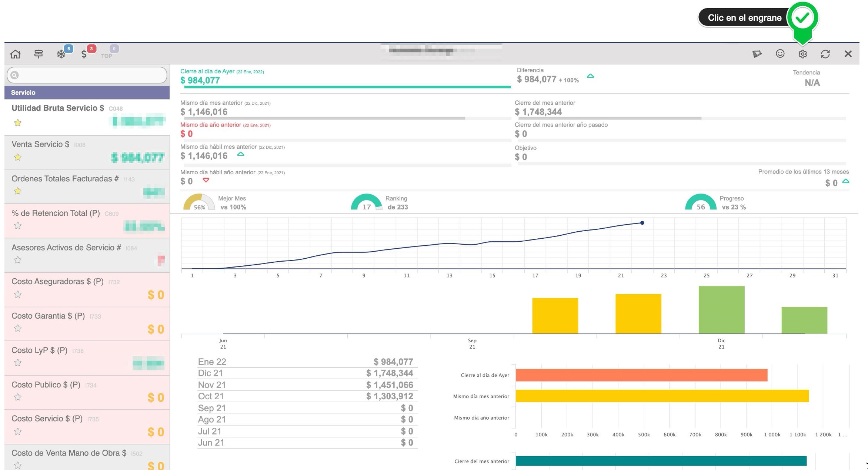Select Costo Publico $ (P) indicator
868x470 pixels.
tap(87, 393)
